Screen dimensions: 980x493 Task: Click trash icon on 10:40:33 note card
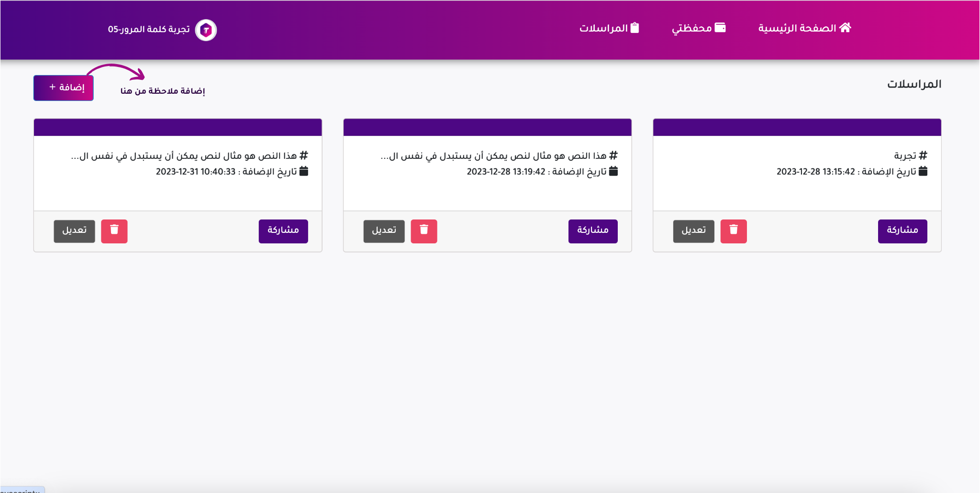(x=114, y=231)
